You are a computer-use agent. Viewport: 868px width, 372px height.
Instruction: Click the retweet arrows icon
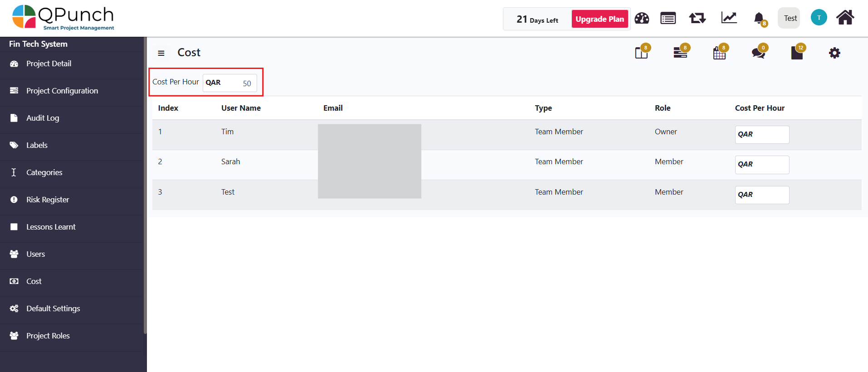697,18
